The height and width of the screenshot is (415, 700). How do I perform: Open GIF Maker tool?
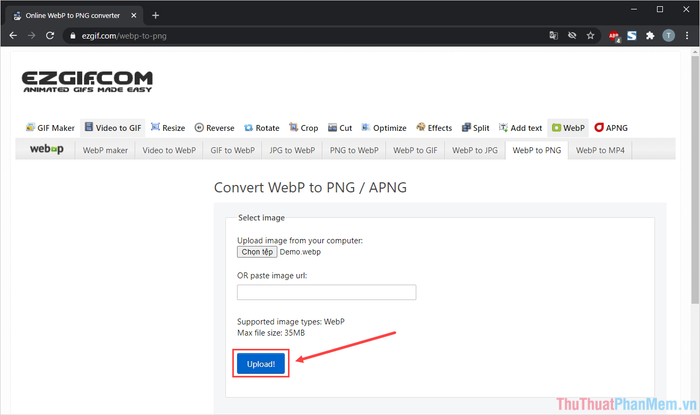coord(50,128)
